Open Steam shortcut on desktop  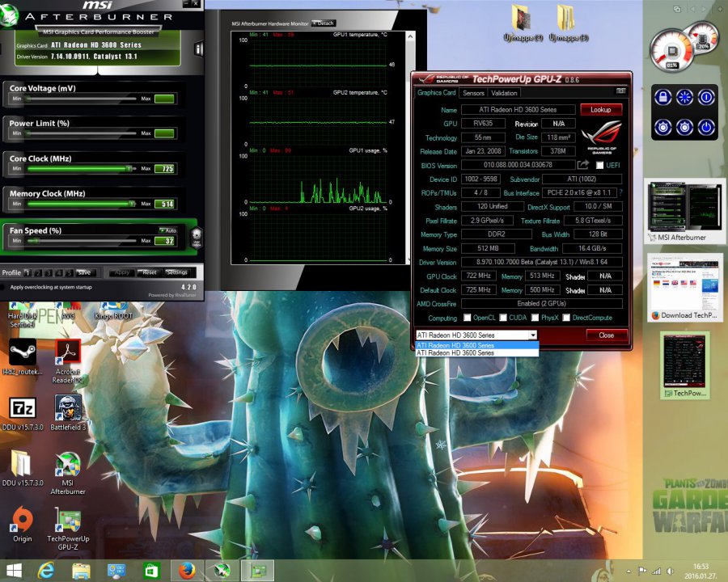[x=23, y=356]
